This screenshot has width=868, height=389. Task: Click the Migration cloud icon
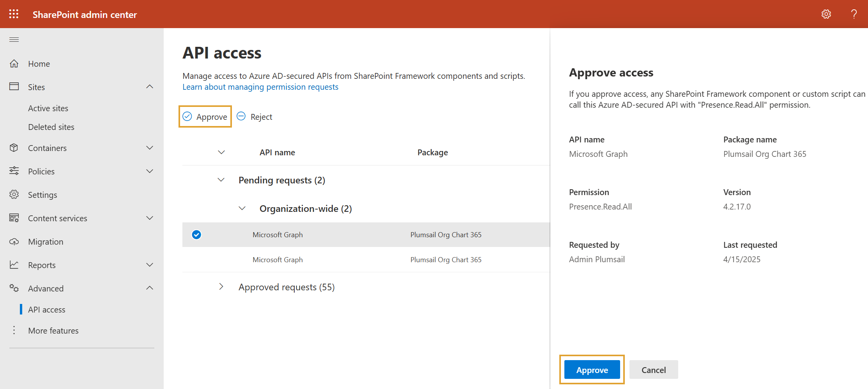pyautogui.click(x=14, y=242)
